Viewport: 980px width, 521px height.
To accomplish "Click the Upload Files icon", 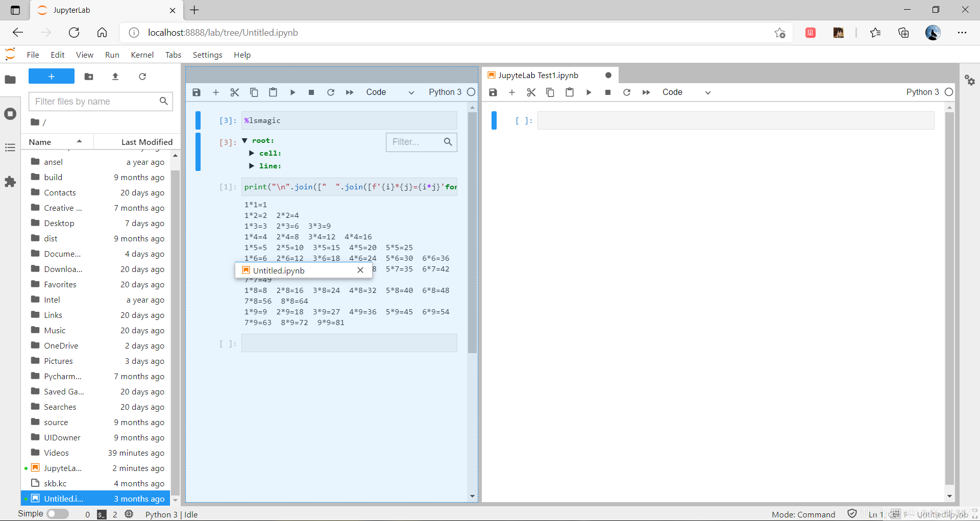I will pyautogui.click(x=115, y=77).
